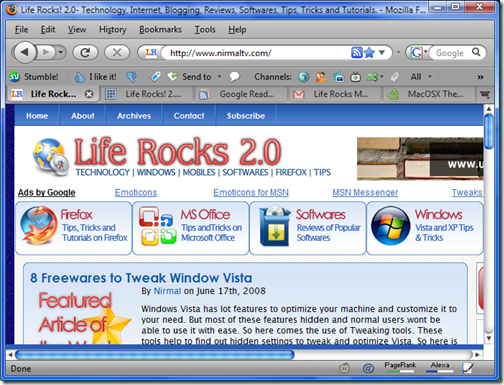Stop loading with the X button
Viewport: 504px width, 385px height.
117,52
